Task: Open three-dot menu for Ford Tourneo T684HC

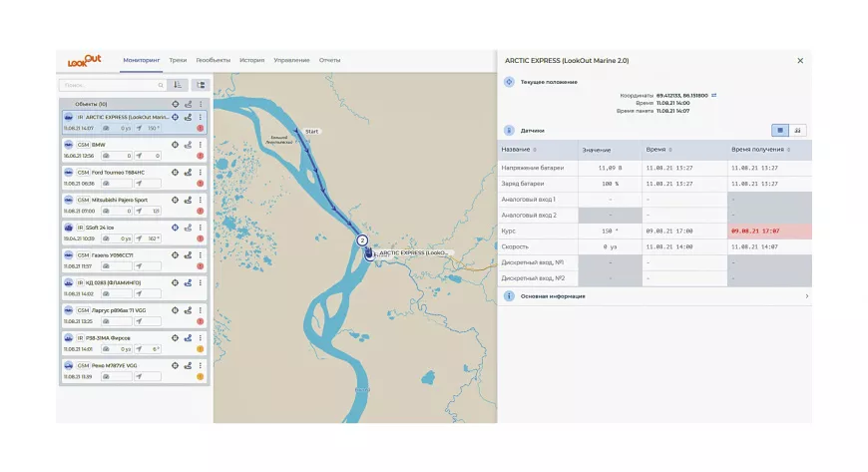Action: point(201,173)
